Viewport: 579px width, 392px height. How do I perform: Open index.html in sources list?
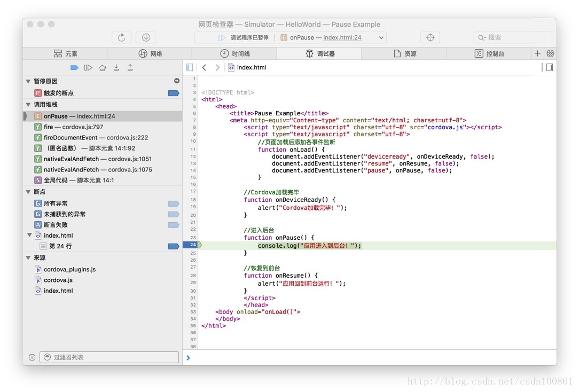click(102, 291)
